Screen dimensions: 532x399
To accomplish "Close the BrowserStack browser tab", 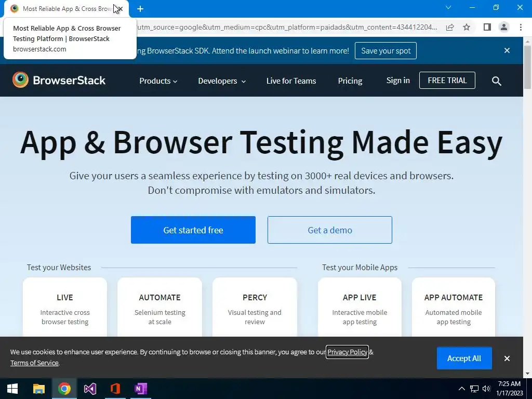I will pos(119,9).
